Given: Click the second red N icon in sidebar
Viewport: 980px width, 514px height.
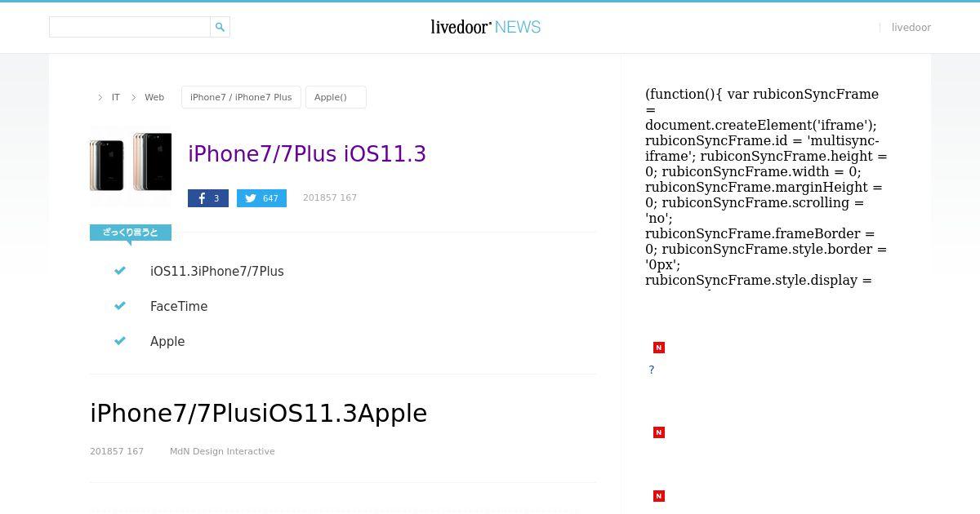Looking at the screenshot, I should (x=659, y=432).
